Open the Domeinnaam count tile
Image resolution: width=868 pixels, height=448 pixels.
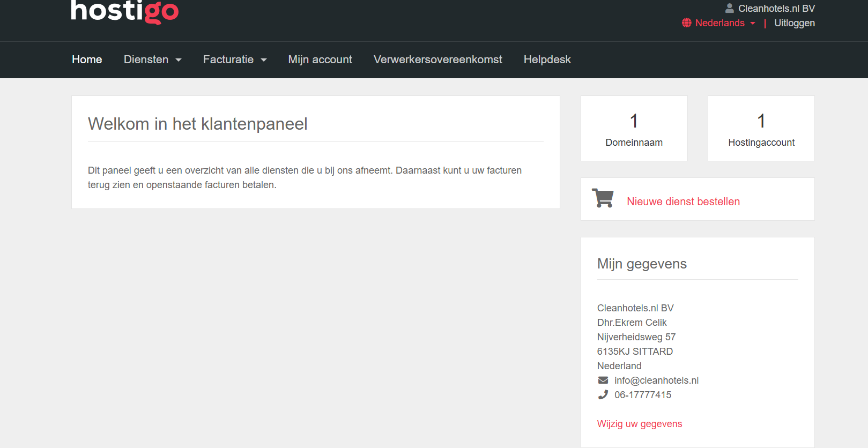[634, 129]
